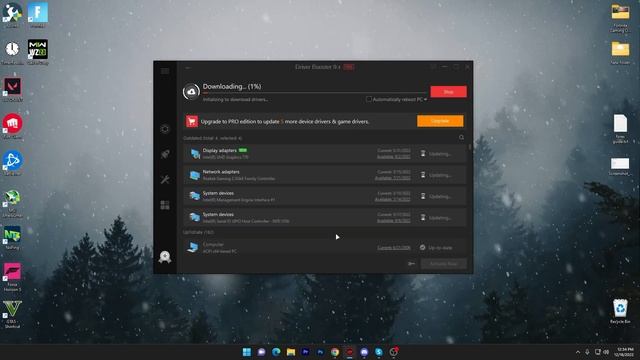Click the Available date link for Display adapters

click(x=393, y=157)
